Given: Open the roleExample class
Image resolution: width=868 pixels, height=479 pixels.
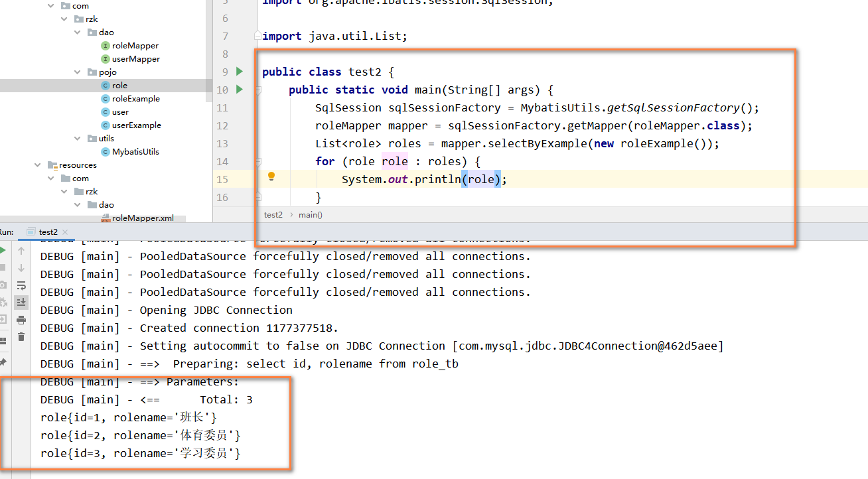Looking at the screenshot, I should 135,99.
